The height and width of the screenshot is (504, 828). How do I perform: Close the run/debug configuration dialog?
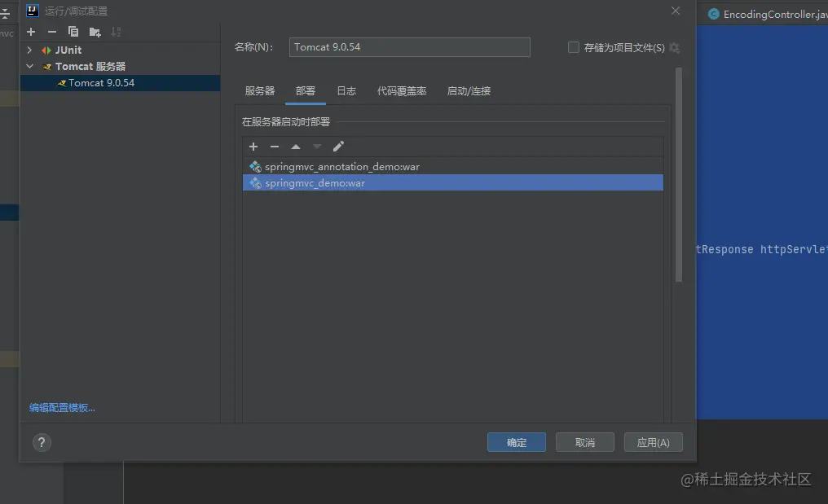[x=676, y=11]
